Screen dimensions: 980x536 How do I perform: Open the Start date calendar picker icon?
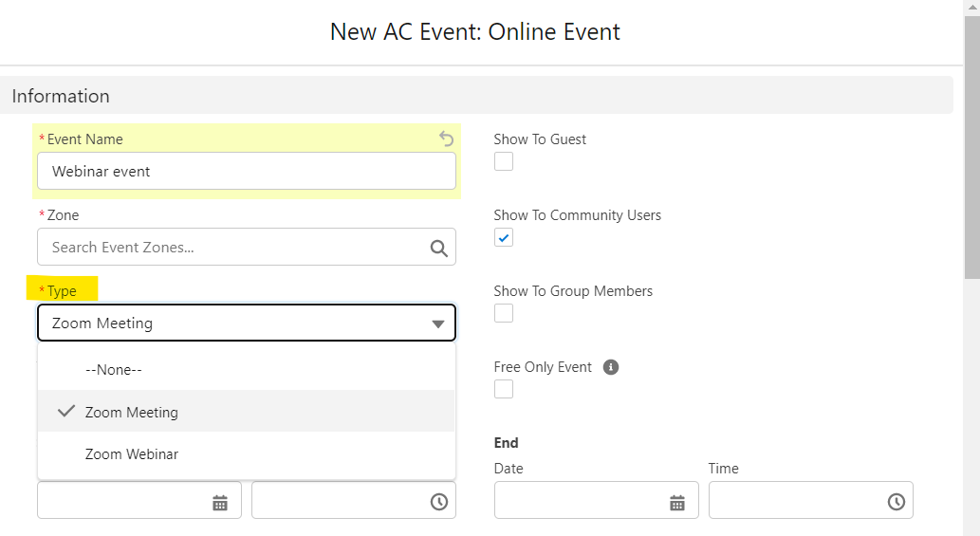tap(220, 503)
